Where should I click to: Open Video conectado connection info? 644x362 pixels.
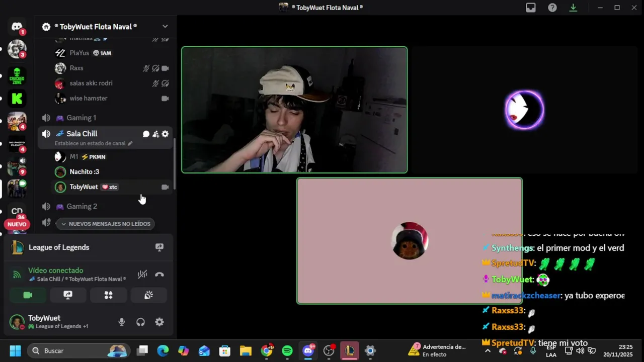point(55,270)
